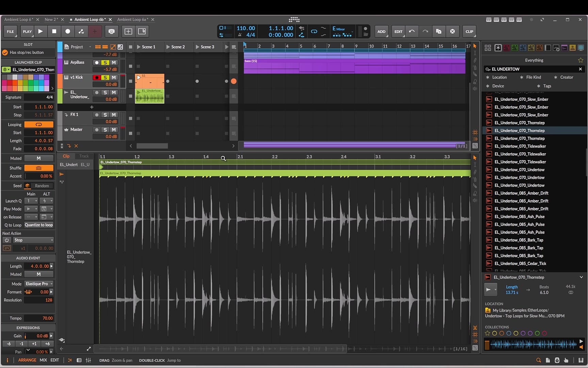
Task: Switch to MIX view
Action: (x=43, y=360)
